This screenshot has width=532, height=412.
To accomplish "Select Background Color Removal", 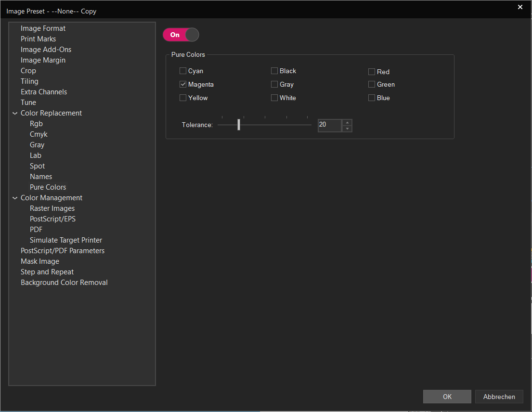I will [x=64, y=283].
